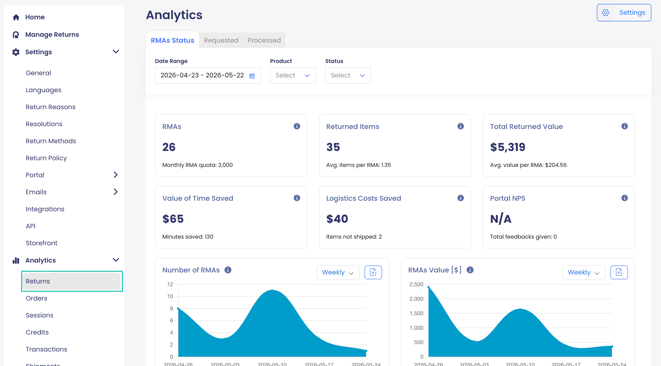Open Transactions analytics
661x366 pixels.
[x=46, y=349]
